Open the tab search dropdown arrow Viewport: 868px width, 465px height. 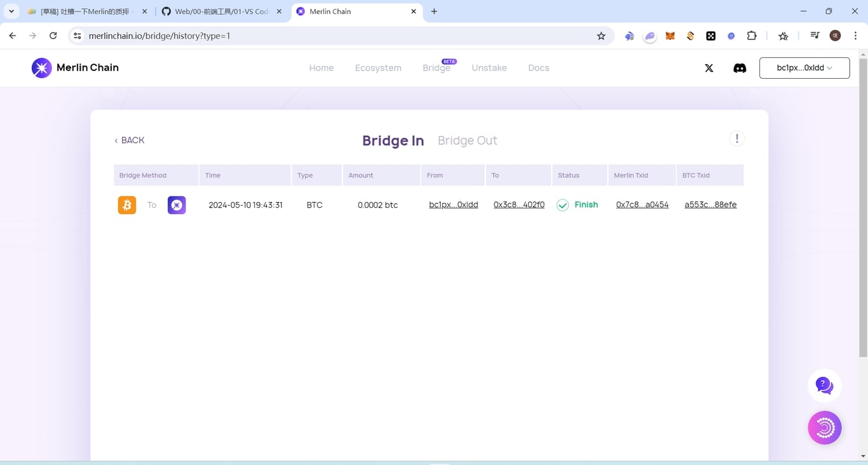[x=11, y=11]
